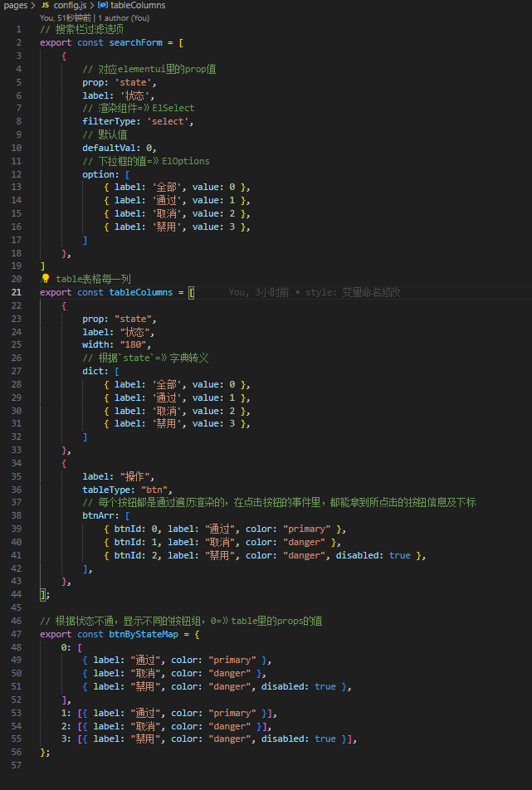532x790 pixels.
Task: Open the pages breadcrumb folder
Action: click(x=15, y=6)
